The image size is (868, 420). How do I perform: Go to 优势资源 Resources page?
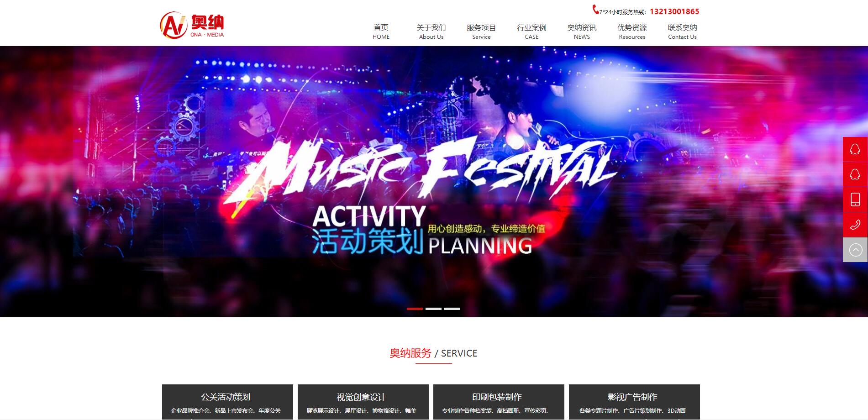point(632,31)
